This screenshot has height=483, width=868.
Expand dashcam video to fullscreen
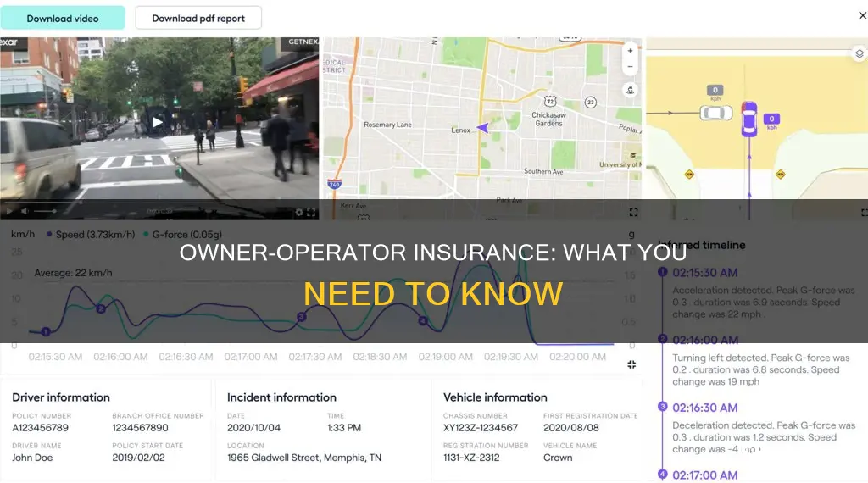[311, 212]
